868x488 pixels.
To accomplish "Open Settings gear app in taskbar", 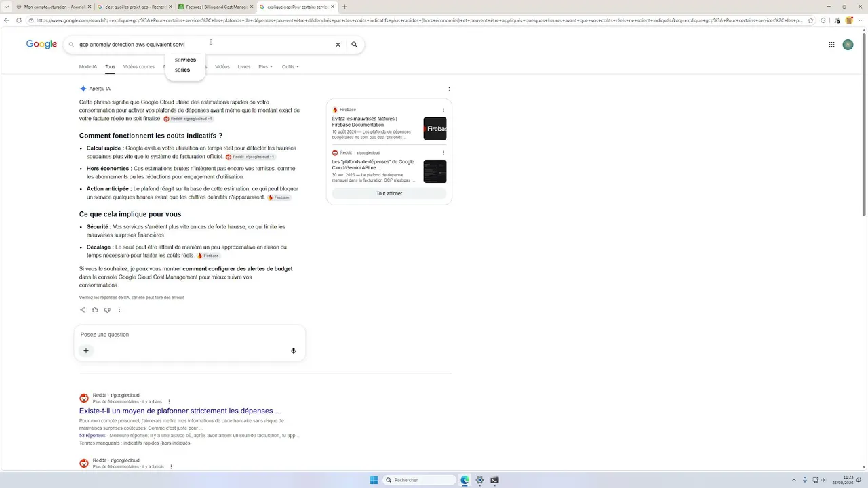I will [x=479, y=480].
